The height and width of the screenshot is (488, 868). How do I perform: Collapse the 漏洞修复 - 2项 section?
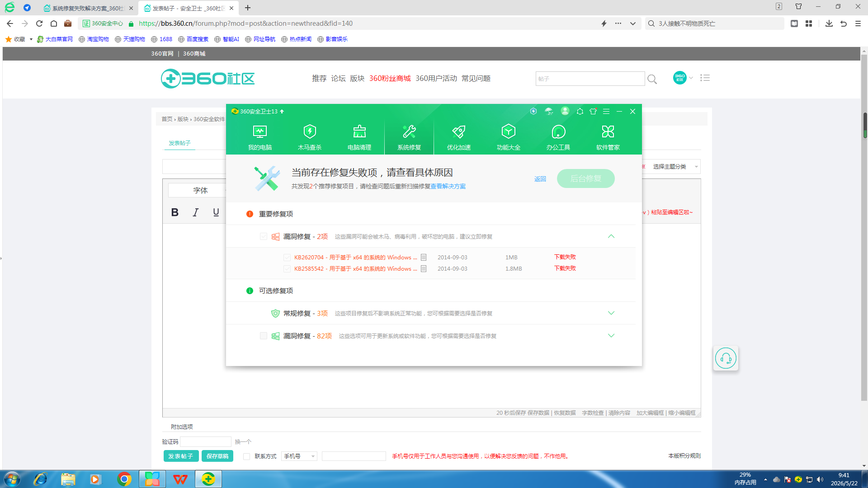(x=611, y=236)
